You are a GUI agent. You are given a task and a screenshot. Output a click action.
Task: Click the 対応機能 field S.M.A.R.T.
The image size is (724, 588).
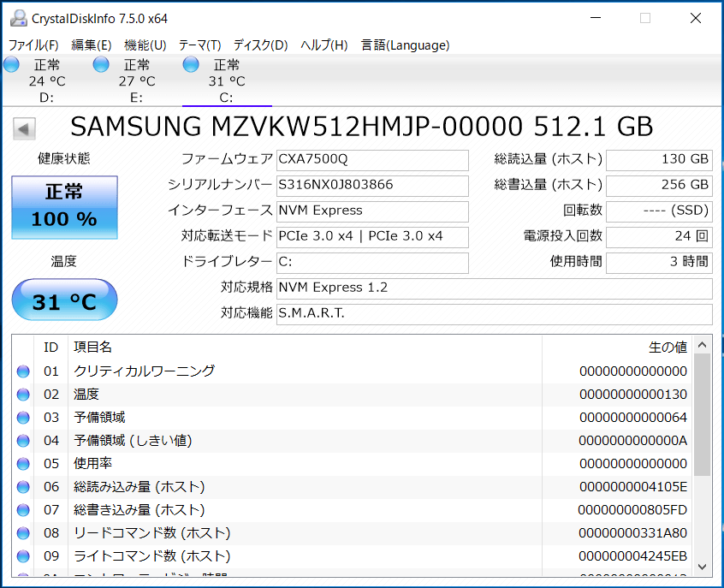(x=495, y=315)
